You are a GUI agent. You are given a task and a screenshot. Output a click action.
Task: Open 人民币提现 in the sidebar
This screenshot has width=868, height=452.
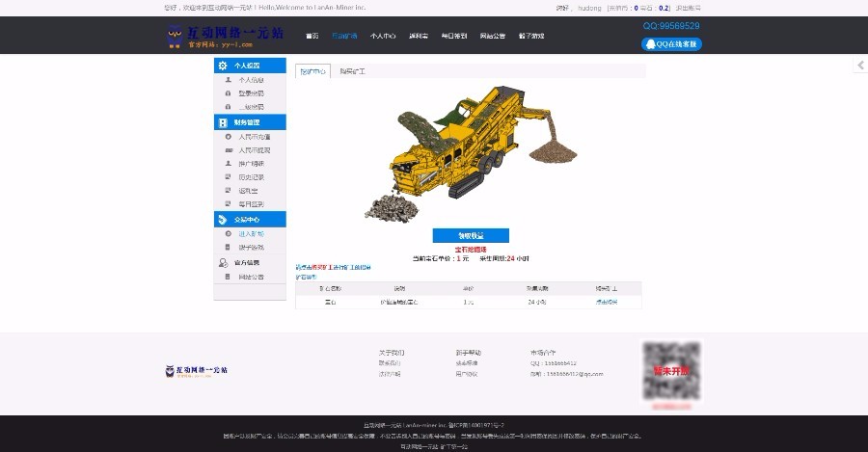(x=255, y=150)
